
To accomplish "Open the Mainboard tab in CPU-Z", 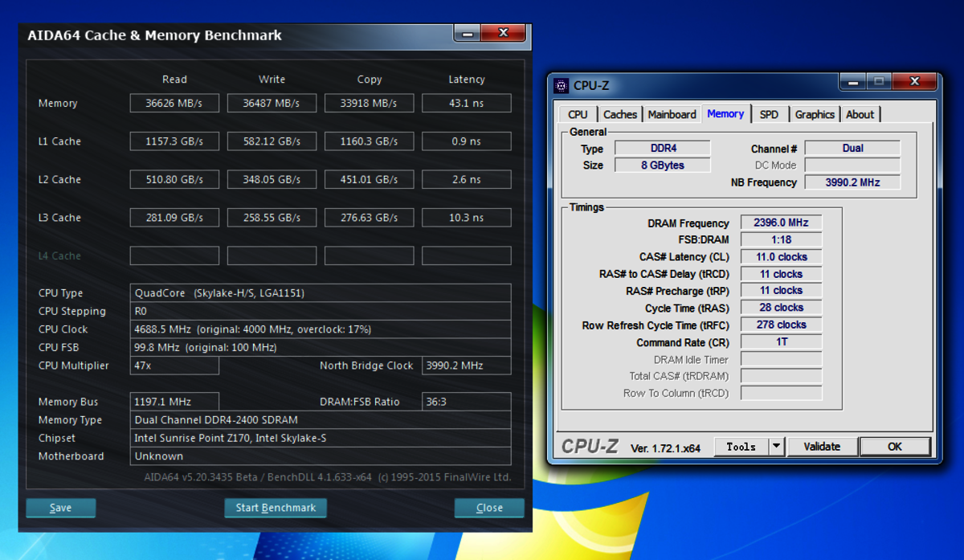I will pos(672,114).
